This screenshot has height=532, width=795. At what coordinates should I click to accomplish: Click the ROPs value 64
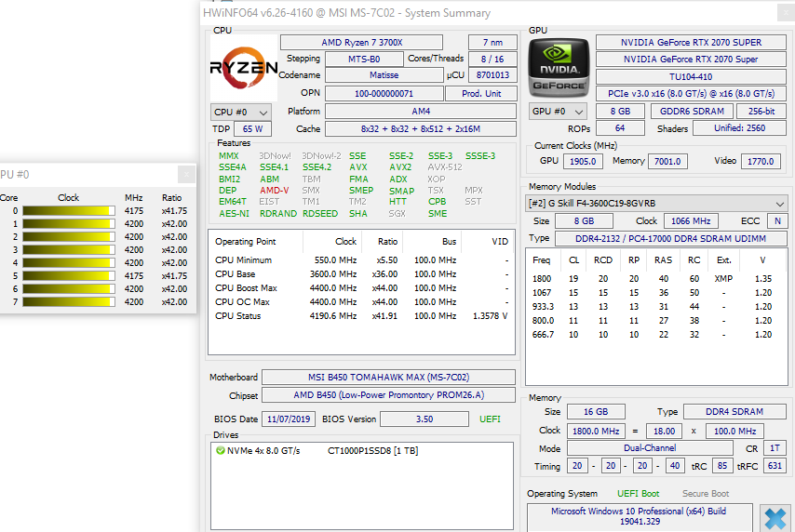[x=620, y=128]
